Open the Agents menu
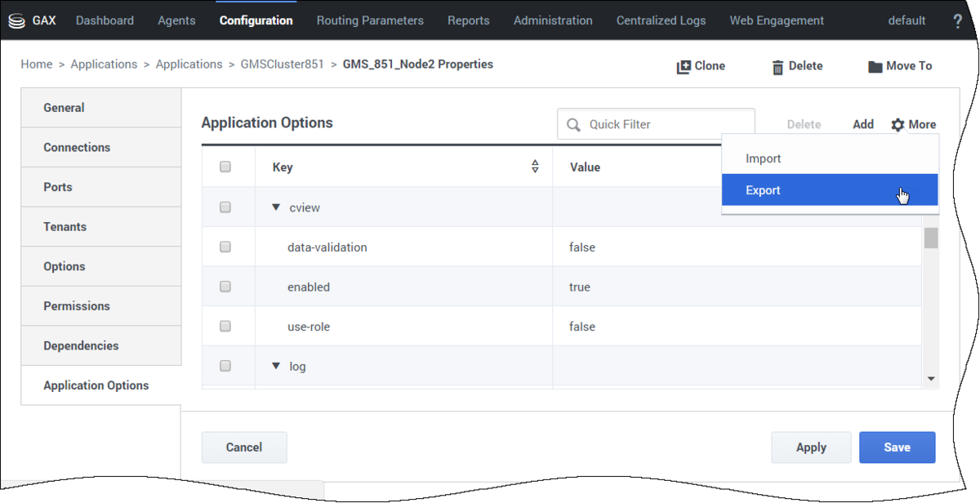Screen dimensions: 980x503 [x=177, y=20]
